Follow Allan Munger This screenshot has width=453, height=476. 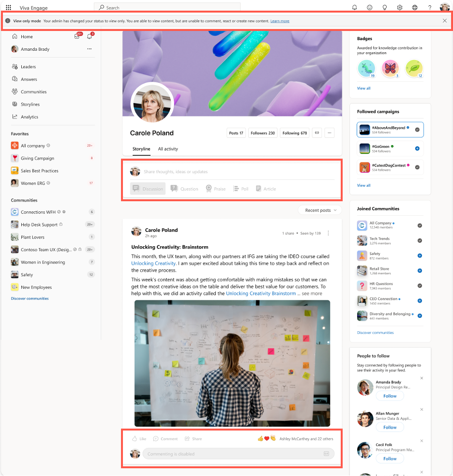pyautogui.click(x=390, y=427)
